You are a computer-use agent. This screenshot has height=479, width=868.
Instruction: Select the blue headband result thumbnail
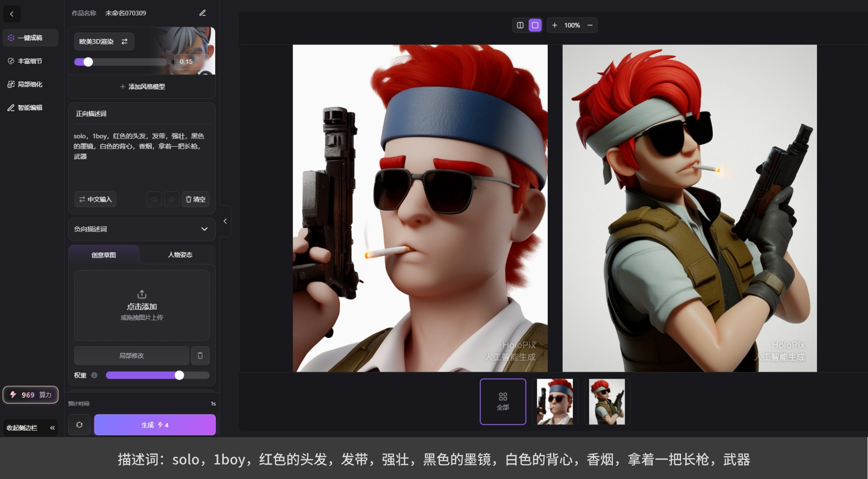point(555,402)
